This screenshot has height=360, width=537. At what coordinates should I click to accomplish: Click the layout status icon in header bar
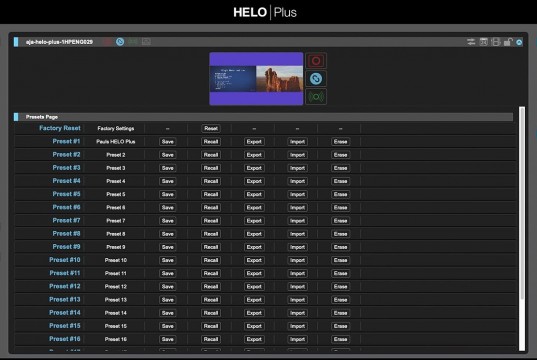point(146,42)
